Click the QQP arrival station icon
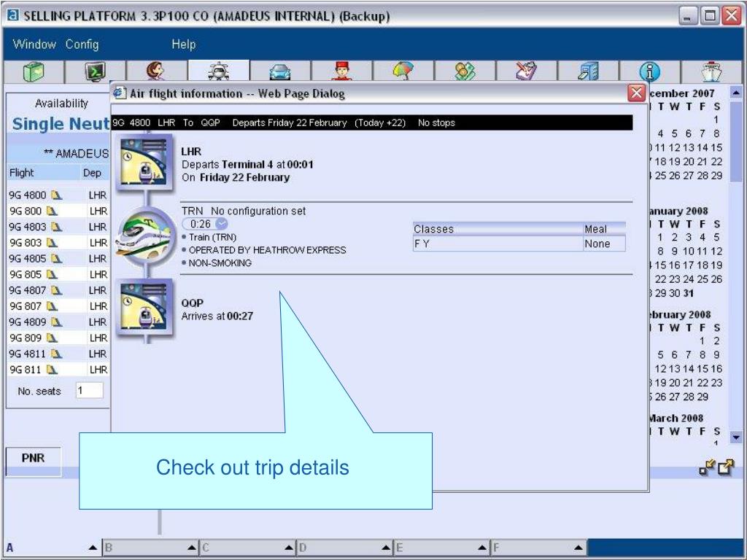The height and width of the screenshot is (560, 747). [144, 307]
